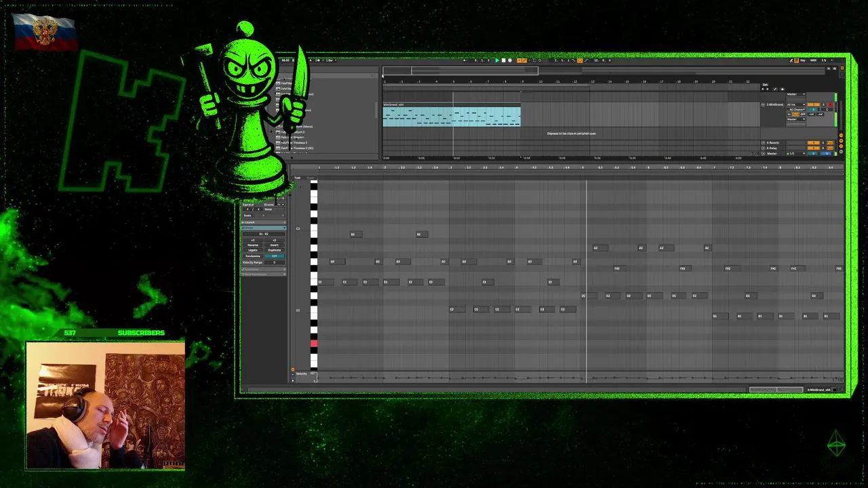Jump to next locator arrow

tap(768, 89)
